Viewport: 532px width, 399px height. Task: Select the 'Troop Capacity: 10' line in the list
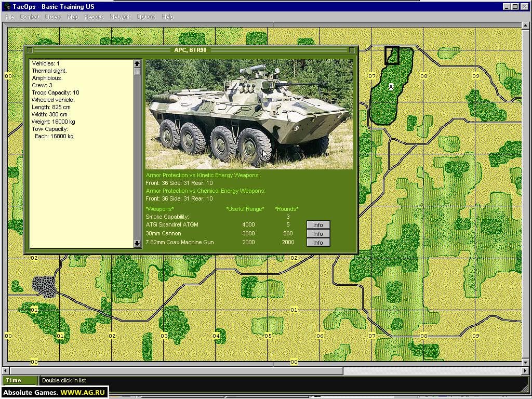click(x=56, y=92)
